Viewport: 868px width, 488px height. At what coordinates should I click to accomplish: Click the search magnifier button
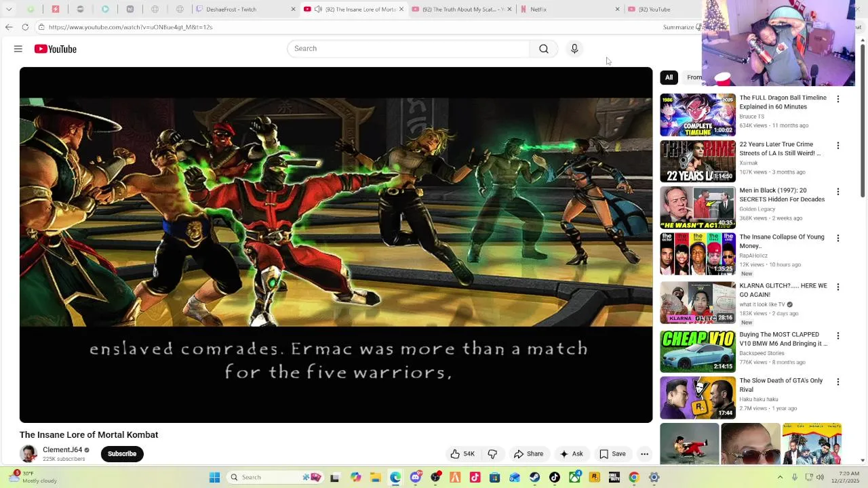[544, 49]
